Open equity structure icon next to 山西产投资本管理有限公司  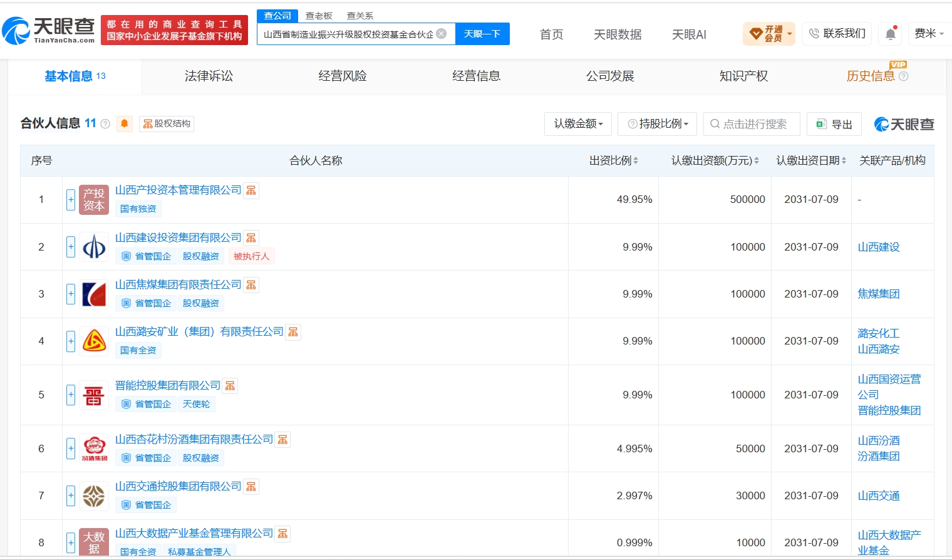pyautogui.click(x=251, y=190)
